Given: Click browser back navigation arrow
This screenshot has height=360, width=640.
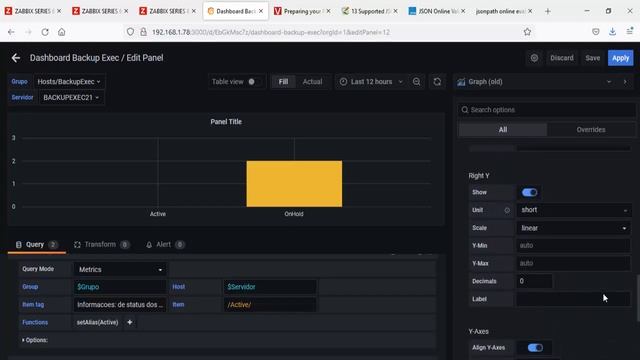Looking at the screenshot, I should click(x=11, y=32).
